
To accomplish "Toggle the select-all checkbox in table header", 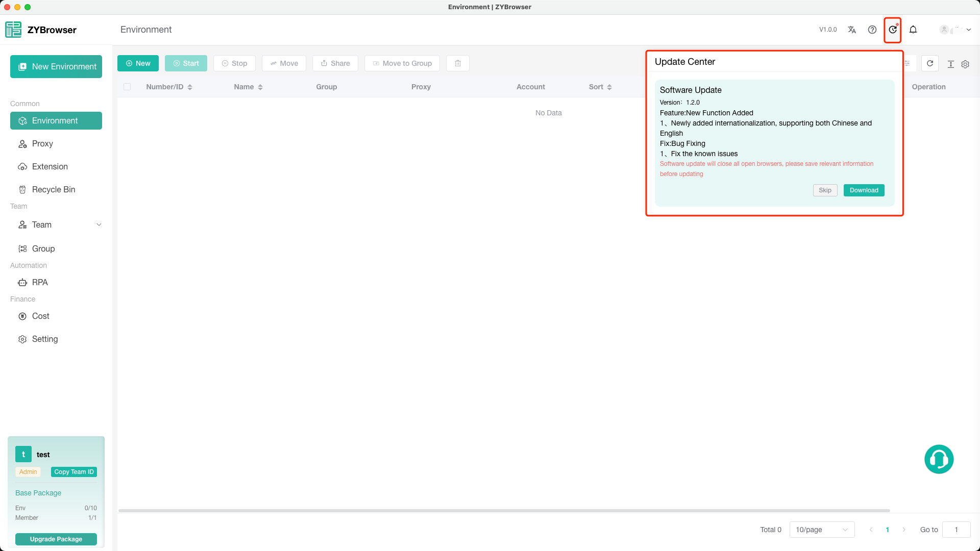I will pos(127,87).
